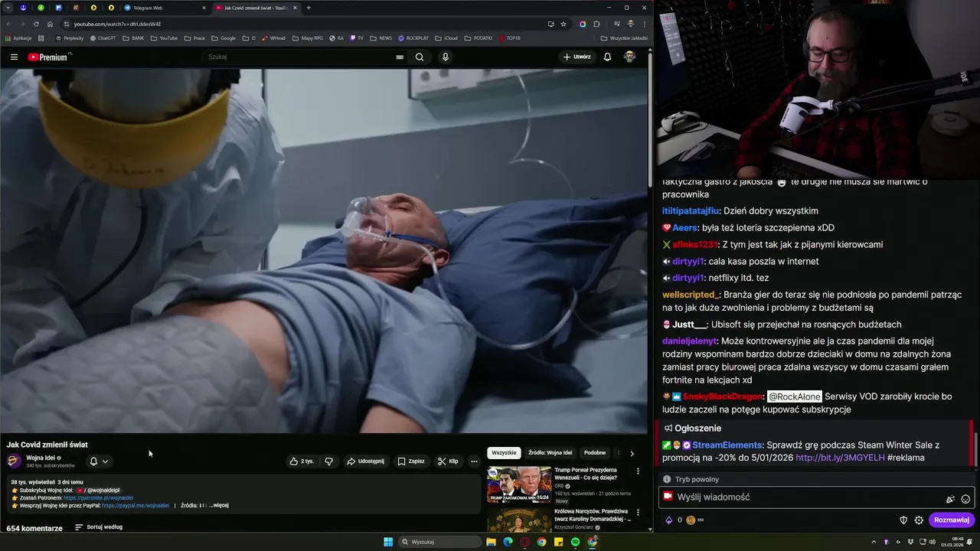Open Spotify from the taskbar
This screenshot has height=551, width=980.
pyautogui.click(x=575, y=542)
